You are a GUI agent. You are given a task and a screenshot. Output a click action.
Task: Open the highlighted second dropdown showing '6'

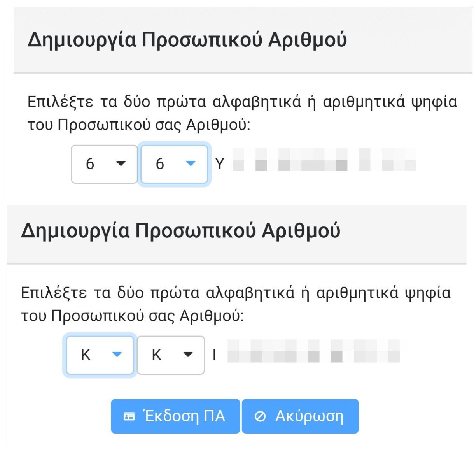(x=174, y=164)
